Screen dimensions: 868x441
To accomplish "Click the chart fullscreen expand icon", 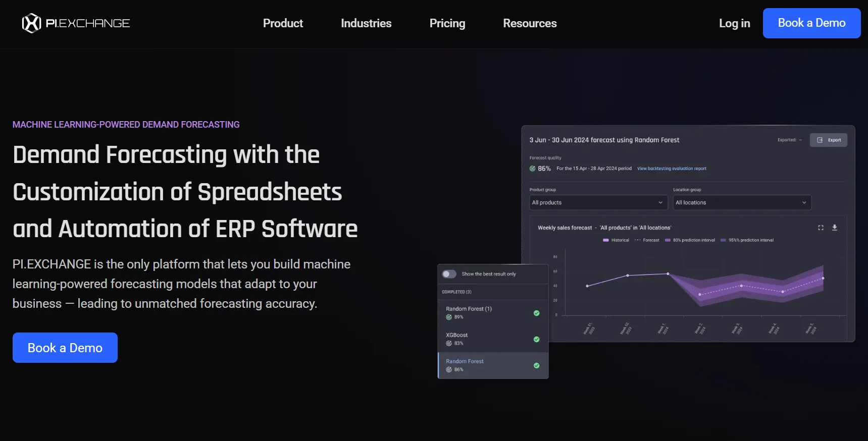I will (x=821, y=228).
